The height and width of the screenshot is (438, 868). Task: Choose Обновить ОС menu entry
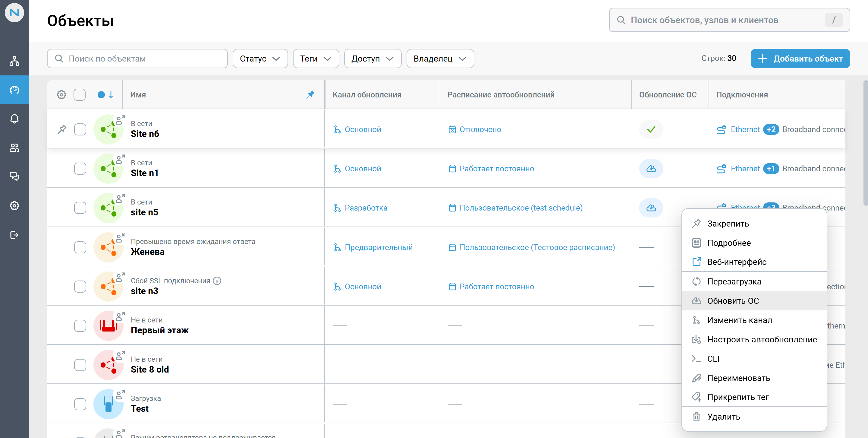754,301
